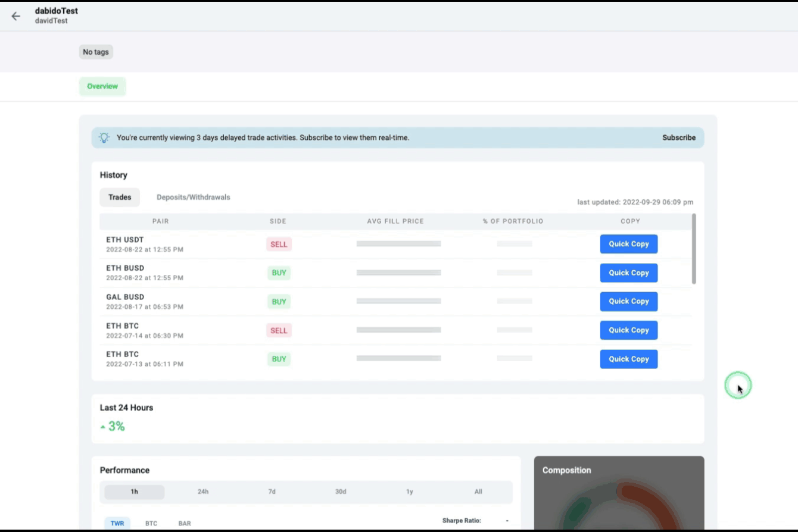Click the hidden price bar in ETH USDT row
The image size is (798, 532).
pos(399,244)
